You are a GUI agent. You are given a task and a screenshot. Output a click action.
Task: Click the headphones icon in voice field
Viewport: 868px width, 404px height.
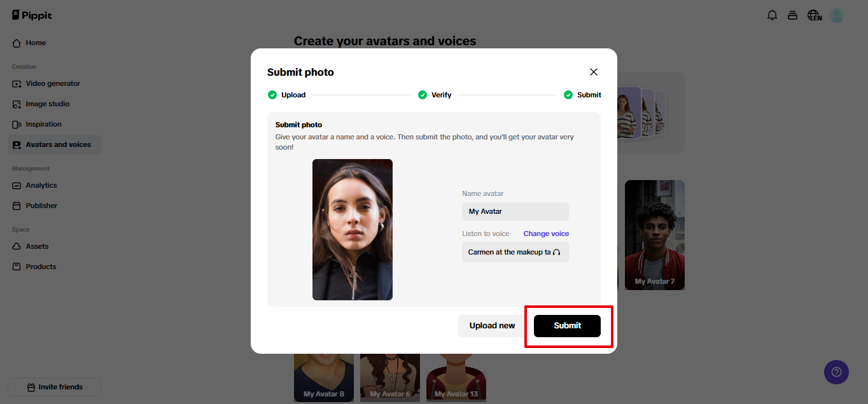coord(557,252)
